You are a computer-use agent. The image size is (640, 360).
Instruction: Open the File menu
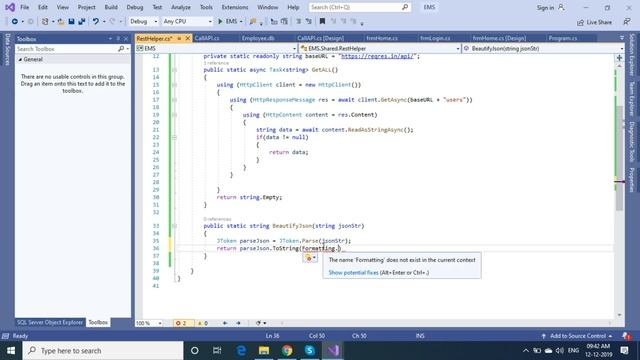pyautogui.click(x=24, y=7)
